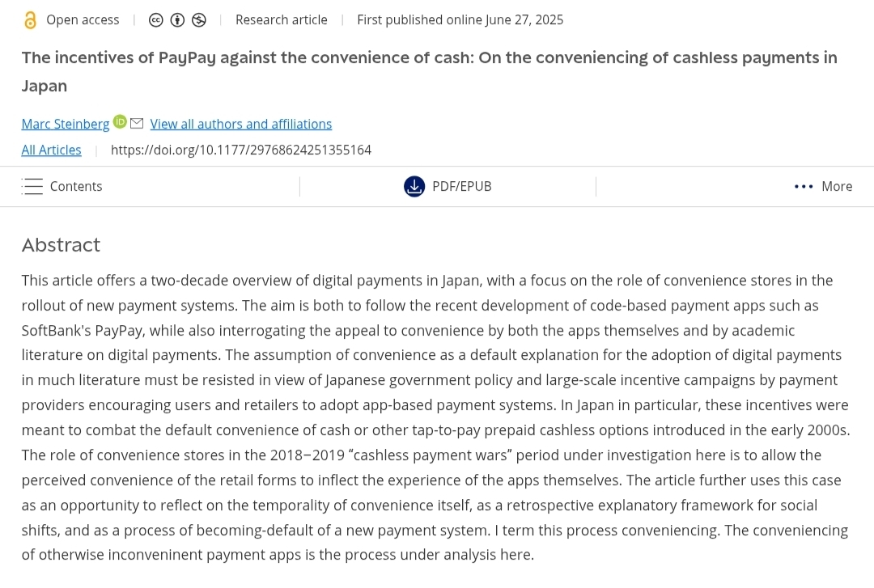Click the first published online date
Image resolution: width=874 pixels, height=588 pixels.
[460, 20]
